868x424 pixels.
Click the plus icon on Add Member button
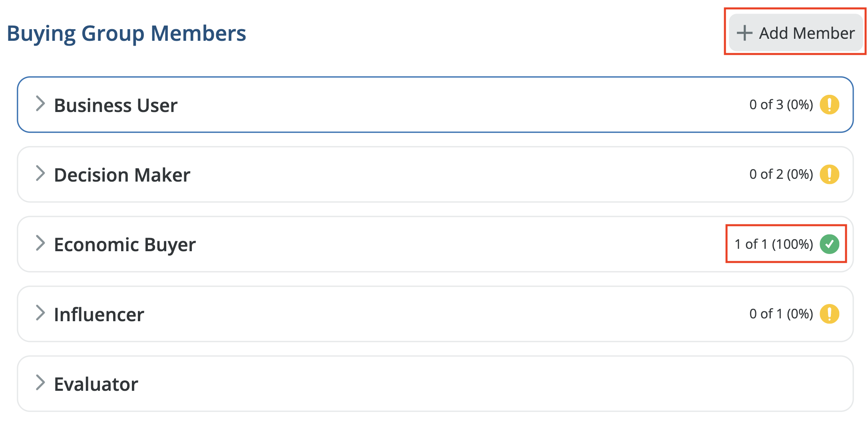tap(744, 33)
